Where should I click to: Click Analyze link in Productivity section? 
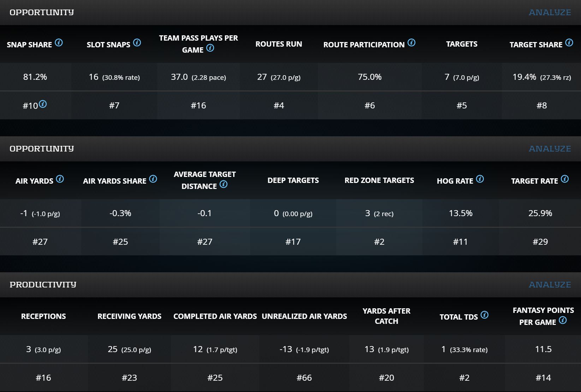click(550, 285)
